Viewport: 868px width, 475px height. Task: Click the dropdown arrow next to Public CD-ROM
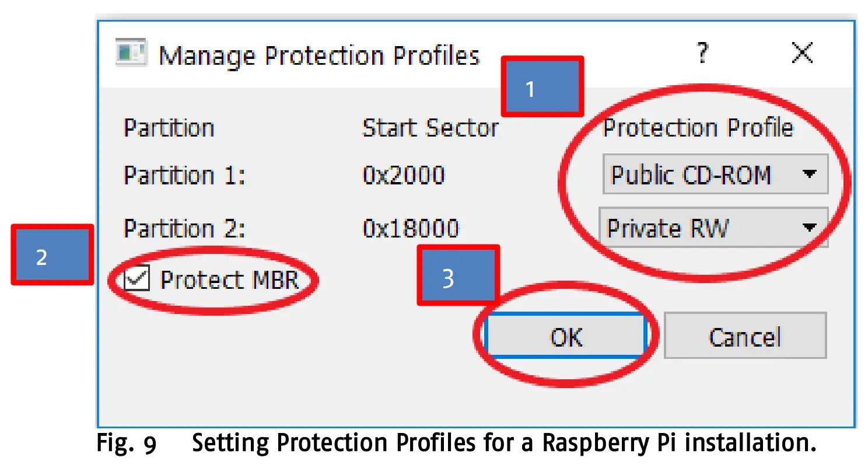(811, 174)
